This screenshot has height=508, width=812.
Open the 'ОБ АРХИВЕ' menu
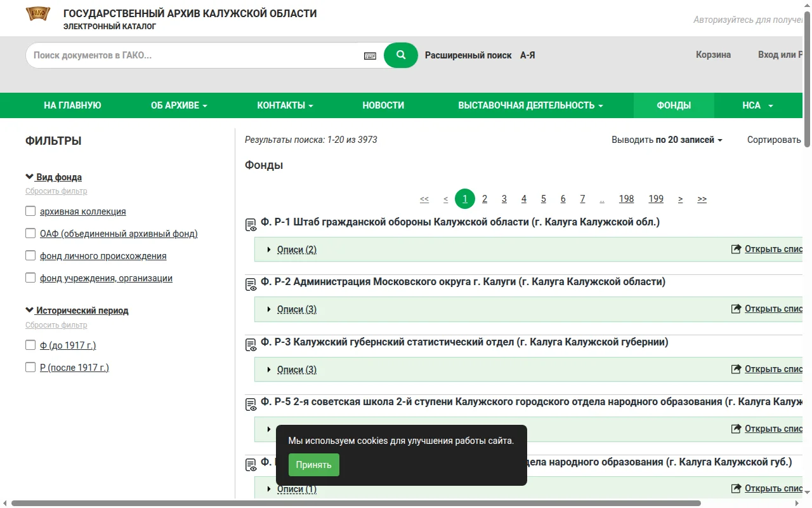(179, 105)
